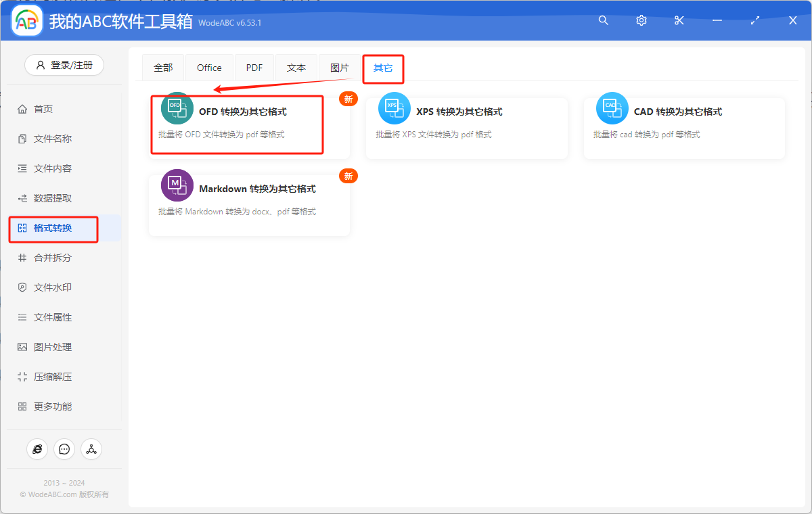Open the settings gear icon

tap(641, 20)
